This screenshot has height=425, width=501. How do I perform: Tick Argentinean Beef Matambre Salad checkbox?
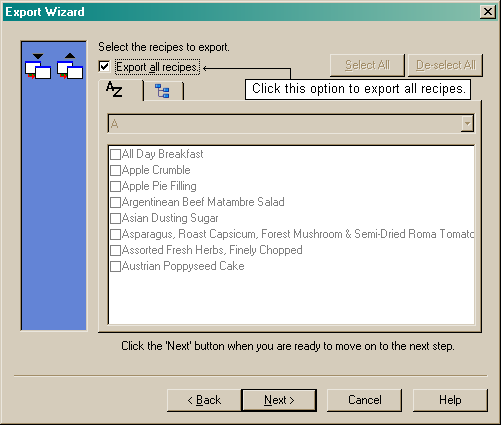(x=115, y=202)
